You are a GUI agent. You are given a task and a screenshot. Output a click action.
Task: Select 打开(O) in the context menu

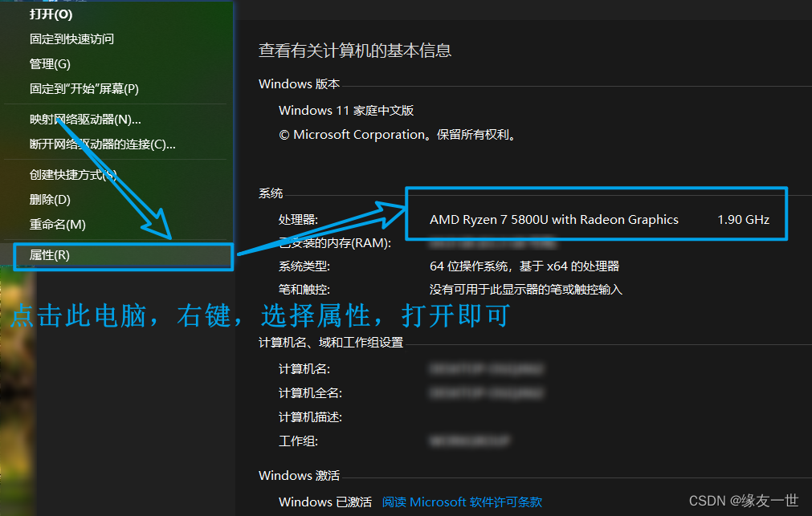(51, 14)
